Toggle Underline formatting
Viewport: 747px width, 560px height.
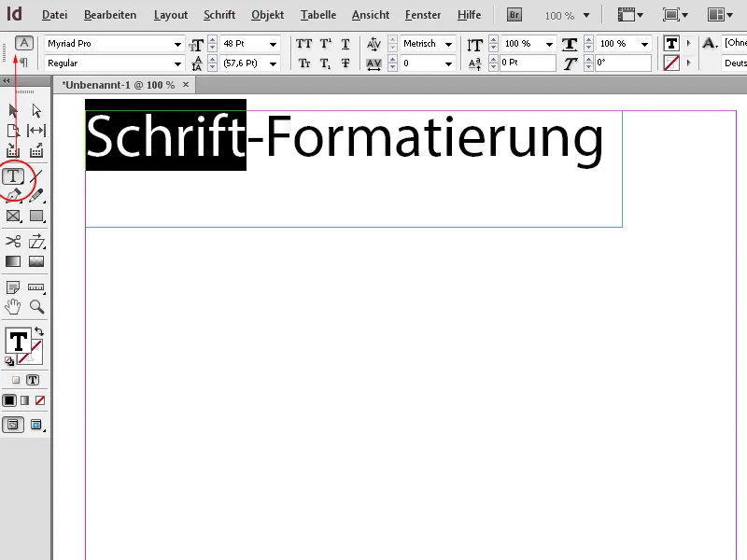pyautogui.click(x=345, y=44)
